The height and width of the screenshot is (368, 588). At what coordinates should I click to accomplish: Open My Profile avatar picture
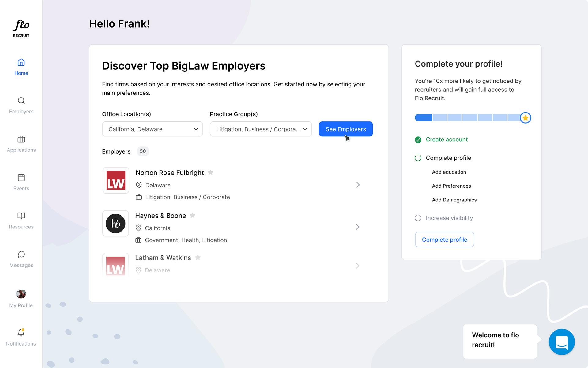(x=21, y=294)
